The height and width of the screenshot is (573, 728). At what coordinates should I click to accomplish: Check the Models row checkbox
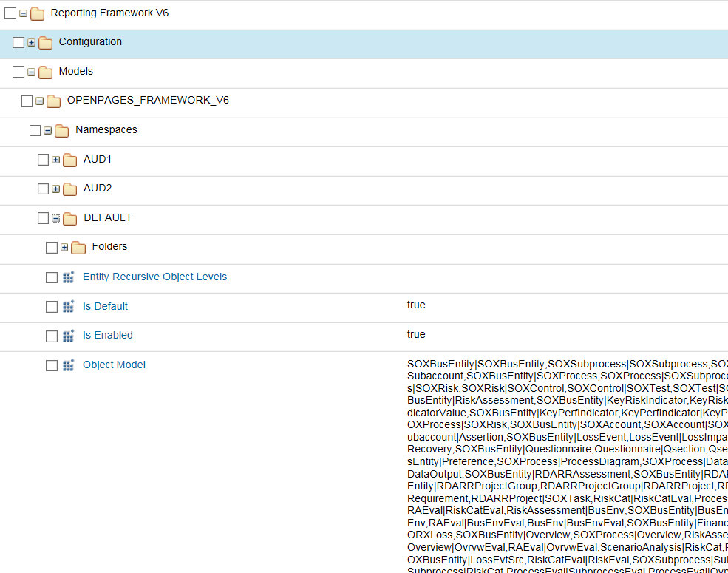point(18,72)
